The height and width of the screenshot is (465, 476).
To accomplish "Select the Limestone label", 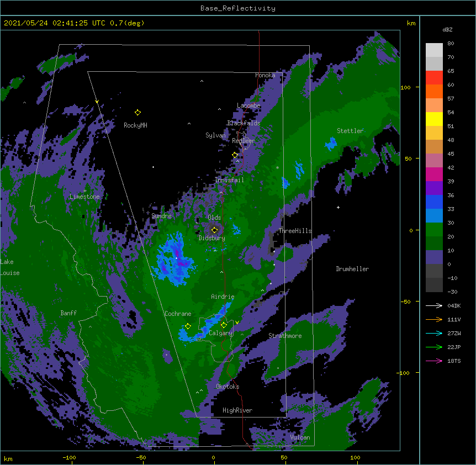I will point(84,197).
